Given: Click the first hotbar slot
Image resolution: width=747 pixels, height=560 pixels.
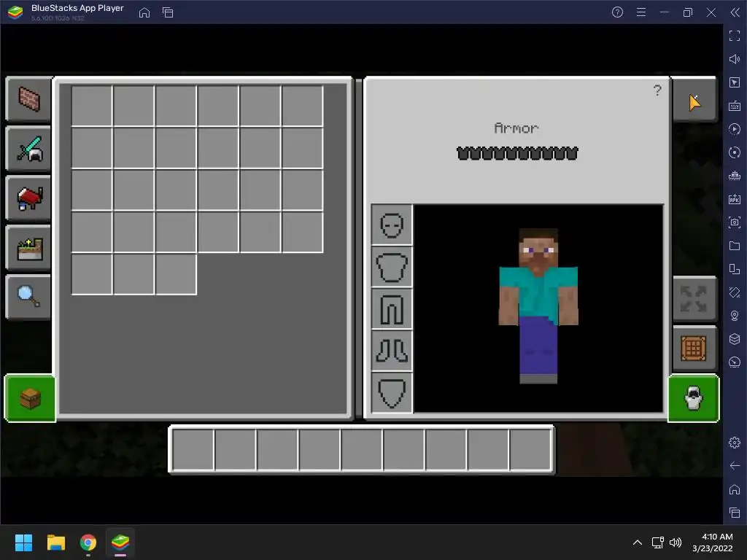Looking at the screenshot, I should pos(193,449).
